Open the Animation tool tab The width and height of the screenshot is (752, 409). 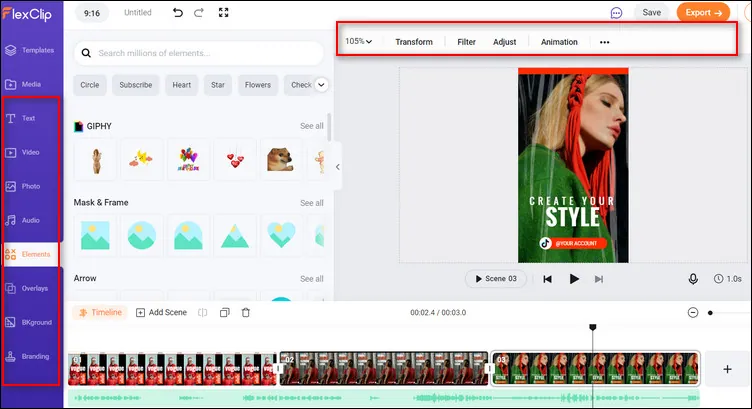[559, 42]
